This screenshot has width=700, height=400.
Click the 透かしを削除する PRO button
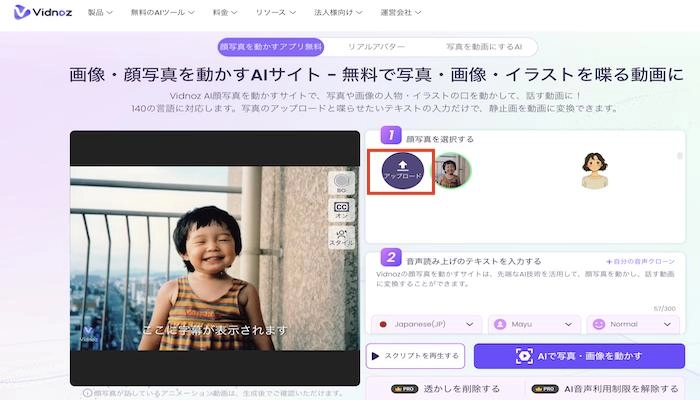tap(445, 389)
